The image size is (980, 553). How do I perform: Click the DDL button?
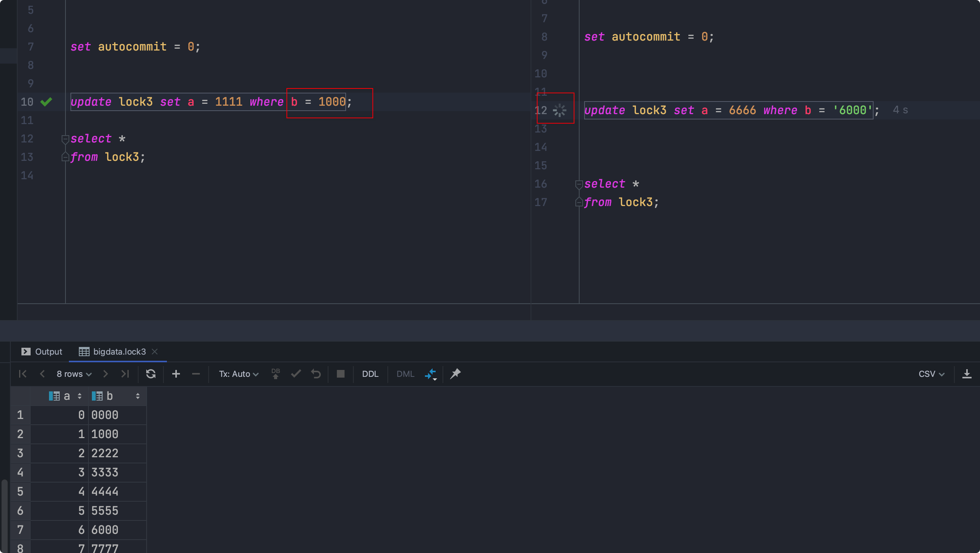370,374
